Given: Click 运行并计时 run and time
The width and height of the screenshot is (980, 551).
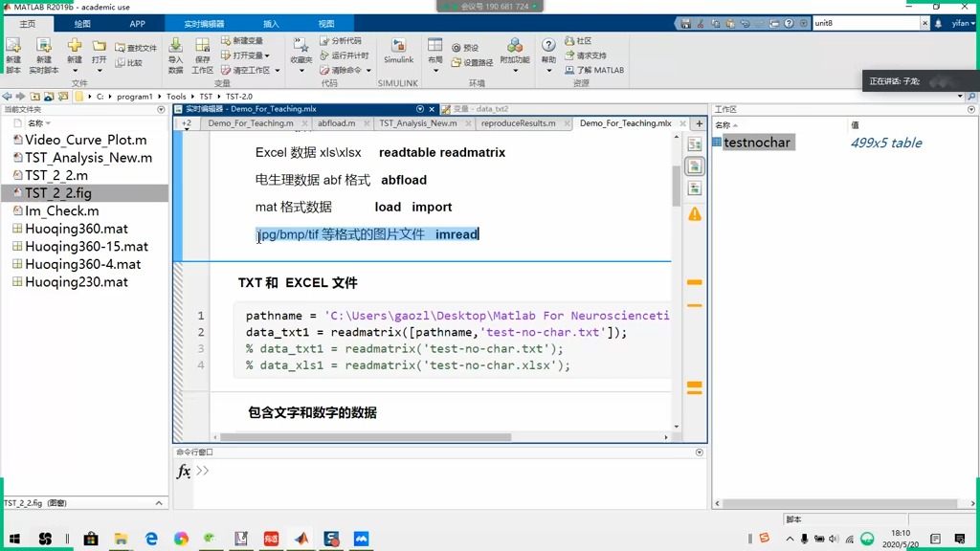Looking at the screenshot, I should coord(345,55).
